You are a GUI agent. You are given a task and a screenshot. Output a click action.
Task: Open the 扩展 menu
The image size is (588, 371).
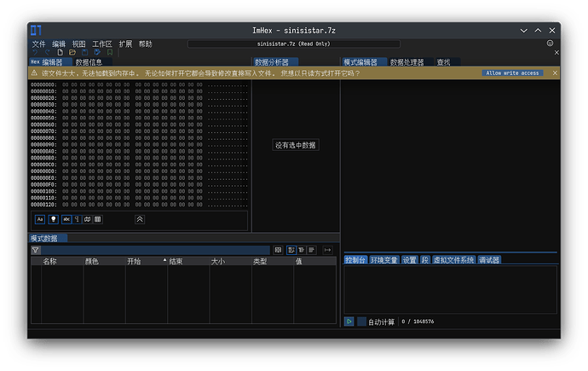click(x=125, y=43)
